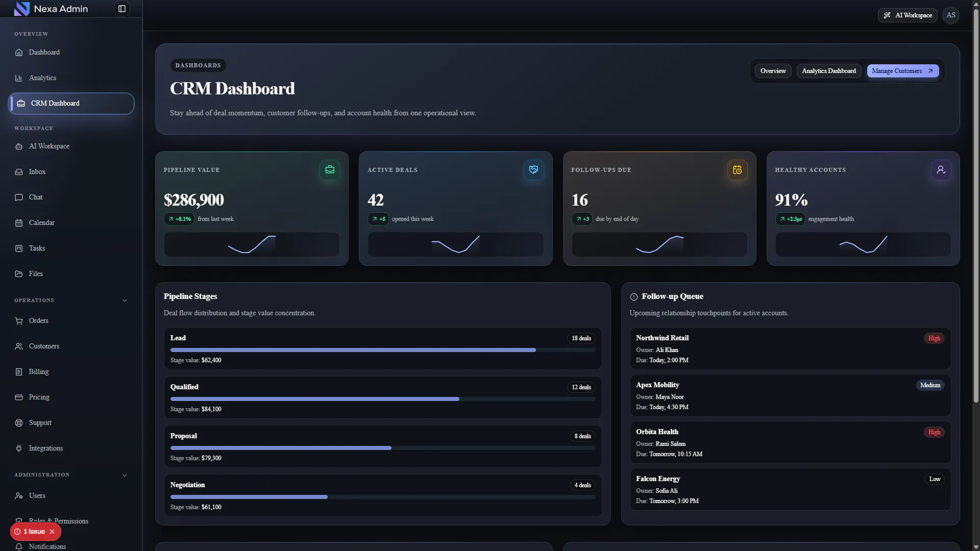This screenshot has height=551, width=980.
Task: Click the Active Deals handshake icon
Action: coord(533,170)
